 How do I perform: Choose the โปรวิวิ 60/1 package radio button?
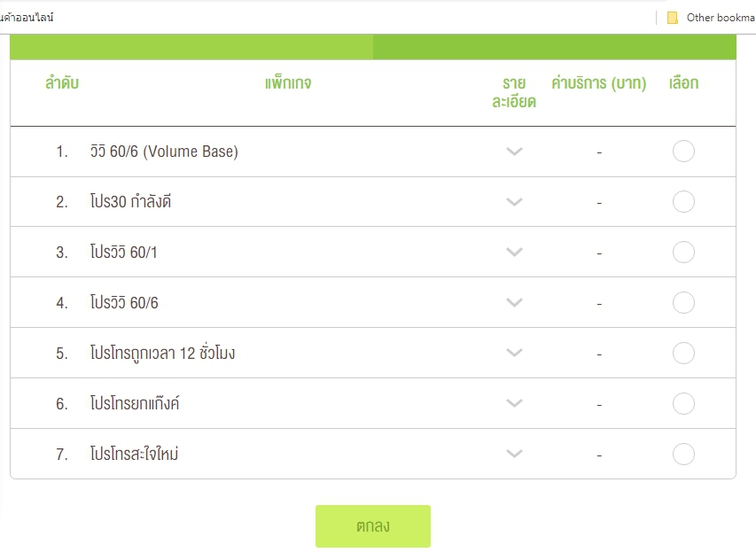(x=683, y=253)
